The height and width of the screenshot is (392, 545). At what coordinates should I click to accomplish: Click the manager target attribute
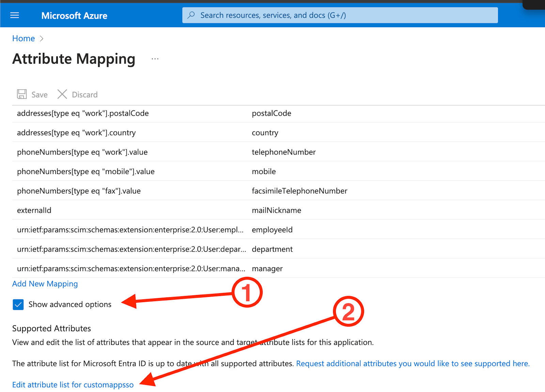pyautogui.click(x=267, y=269)
